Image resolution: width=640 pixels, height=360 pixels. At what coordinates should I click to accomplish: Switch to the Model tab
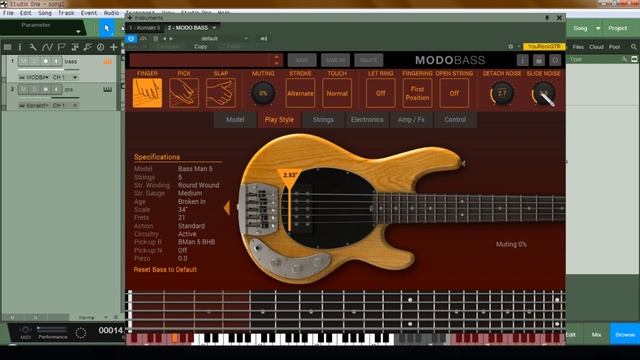coord(235,120)
